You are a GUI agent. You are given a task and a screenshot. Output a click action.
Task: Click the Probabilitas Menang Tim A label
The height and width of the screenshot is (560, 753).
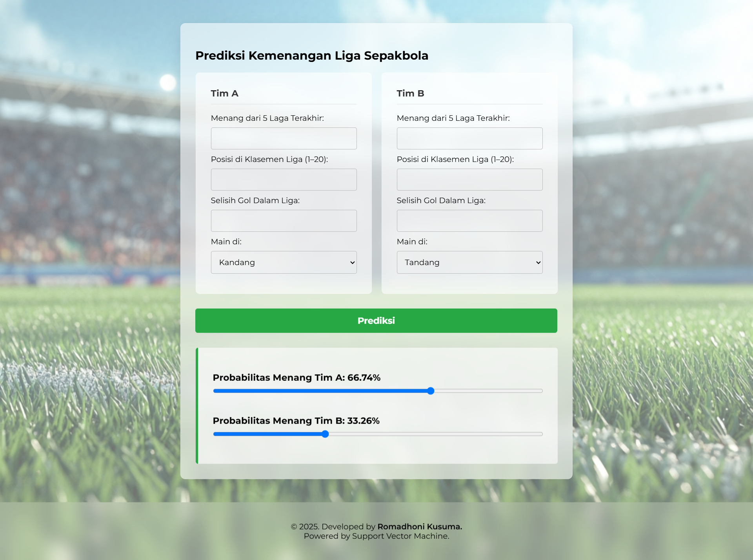click(296, 377)
